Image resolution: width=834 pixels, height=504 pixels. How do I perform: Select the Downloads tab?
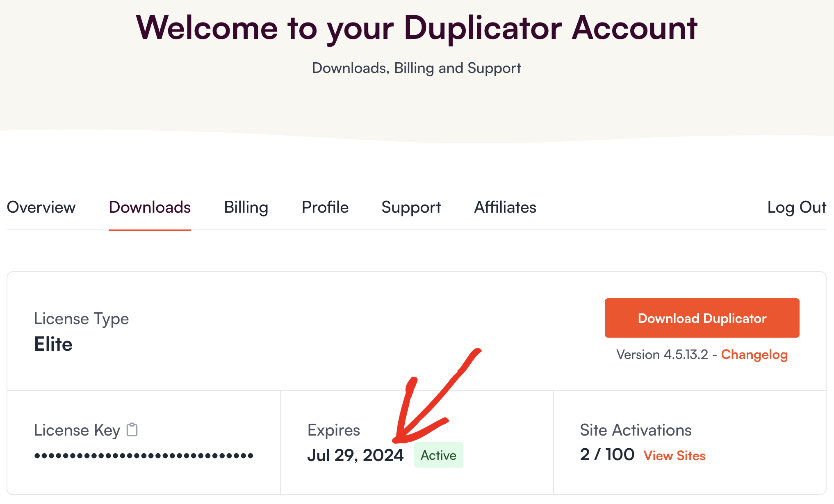click(150, 207)
